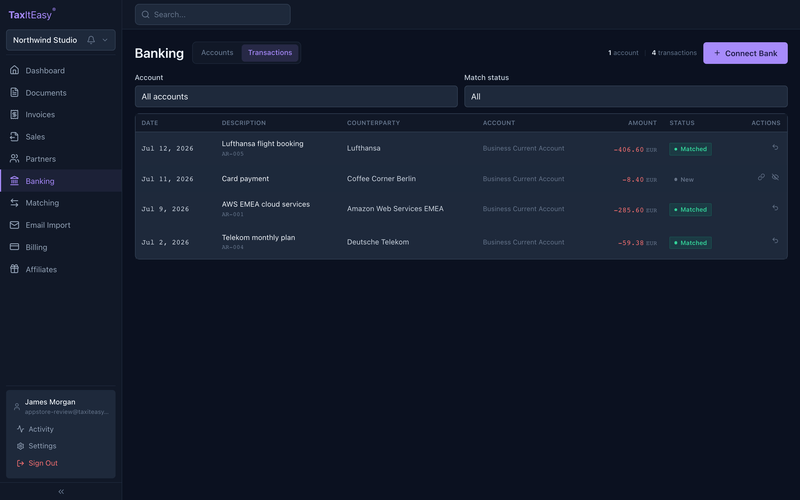Click the search magnifier icon
800x500 pixels.
click(x=145, y=14)
